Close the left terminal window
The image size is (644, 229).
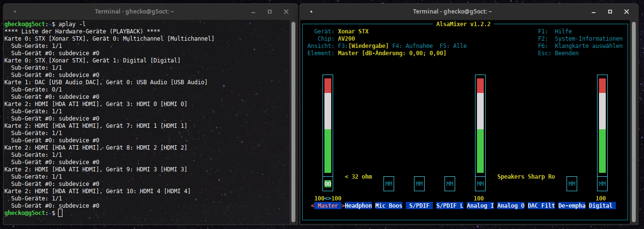coord(286,11)
